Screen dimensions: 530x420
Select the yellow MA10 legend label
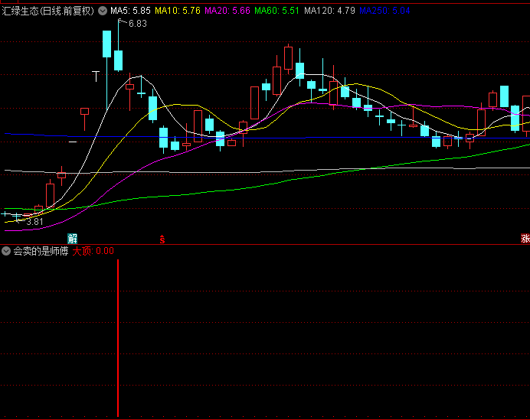(178, 11)
